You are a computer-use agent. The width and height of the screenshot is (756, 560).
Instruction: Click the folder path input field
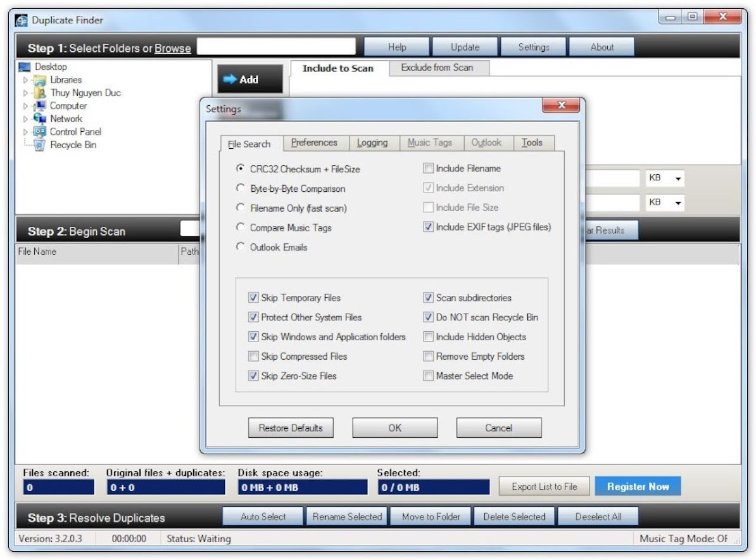(276, 47)
